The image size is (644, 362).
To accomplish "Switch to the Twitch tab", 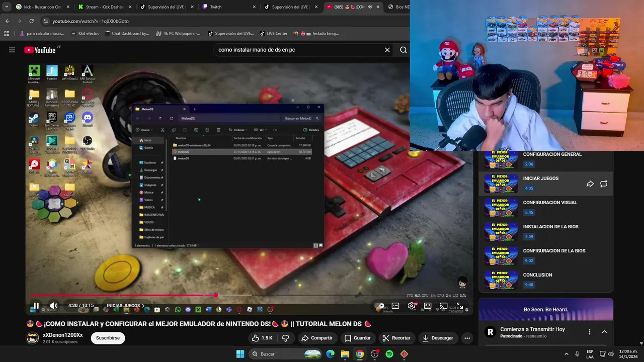I will (229, 7).
